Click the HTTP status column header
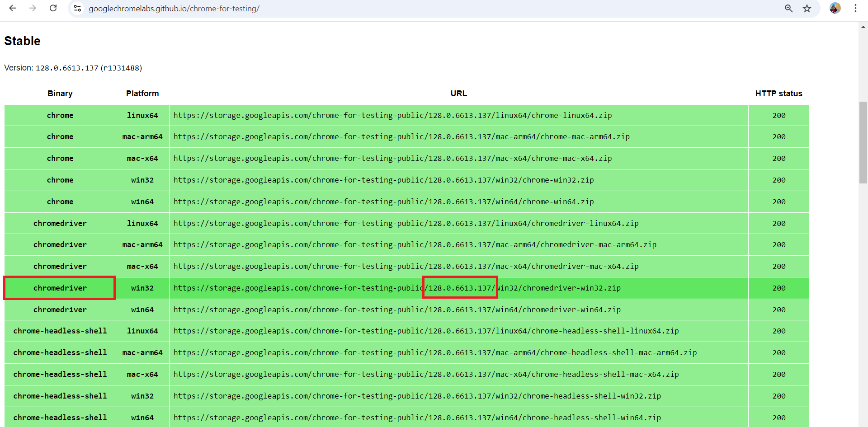 click(778, 94)
